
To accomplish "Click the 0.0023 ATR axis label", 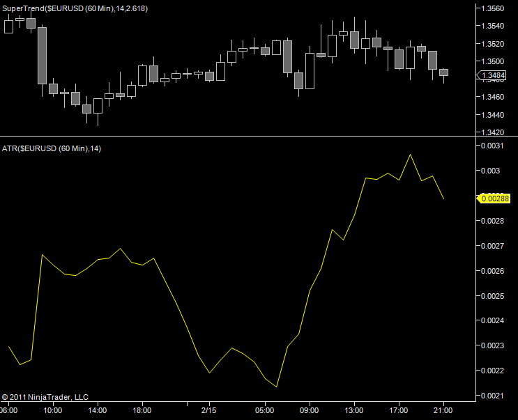I will [493, 345].
